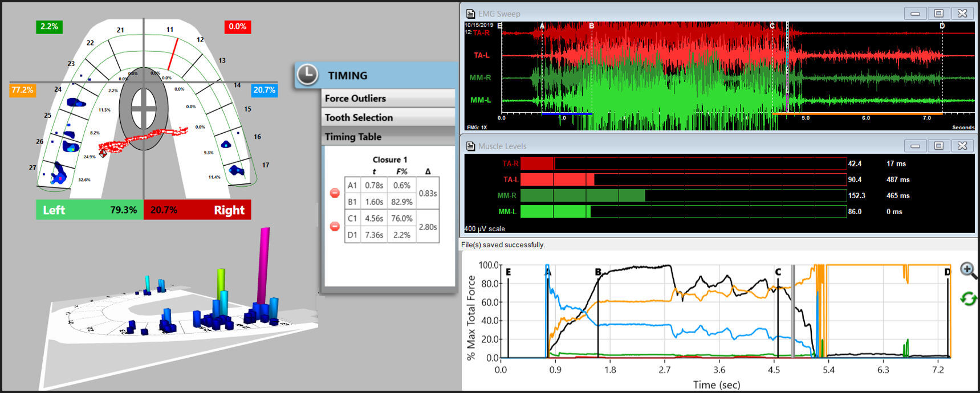Click the A1 time cell 0.78s

tap(374, 185)
